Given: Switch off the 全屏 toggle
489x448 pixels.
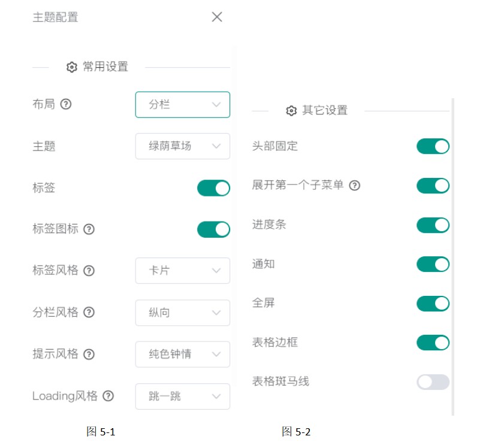Looking at the screenshot, I should pyautogui.click(x=433, y=304).
